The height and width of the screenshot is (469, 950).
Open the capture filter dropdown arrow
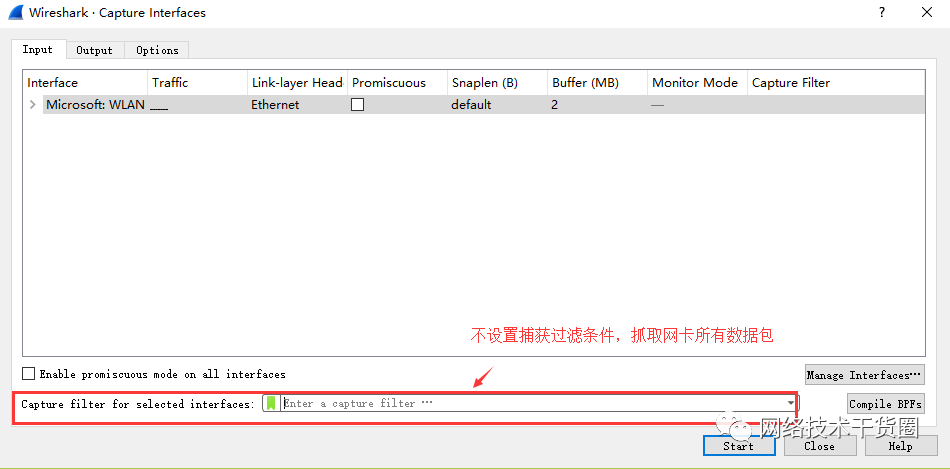click(791, 403)
